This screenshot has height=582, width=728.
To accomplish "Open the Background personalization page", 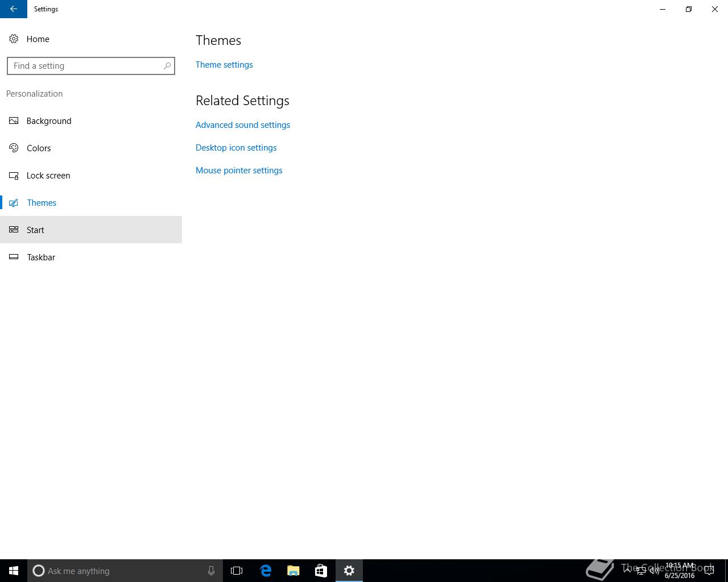I will [x=91, y=120].
